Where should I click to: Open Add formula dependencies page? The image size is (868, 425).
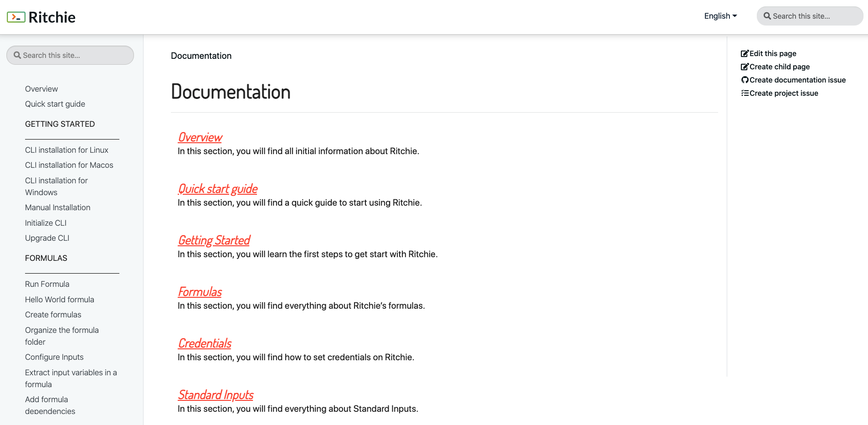(x=50, y=405)
